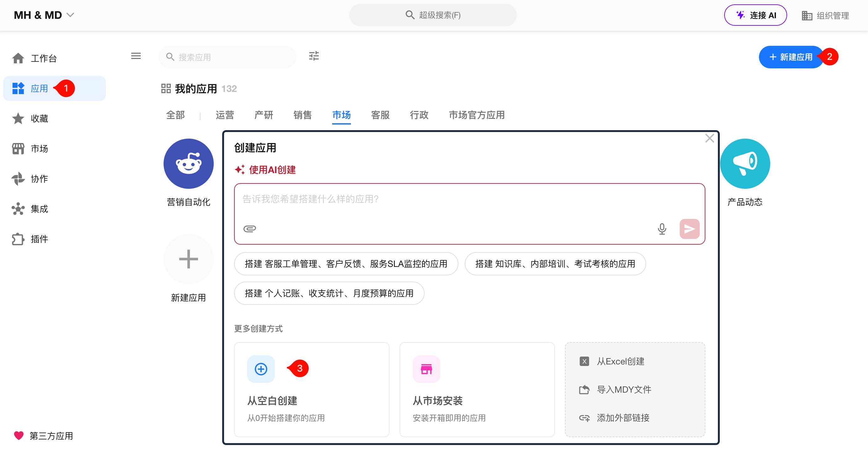The image size is (868, 461).
Task: Switch to the 全部 tab
Action: click(175, 115)
